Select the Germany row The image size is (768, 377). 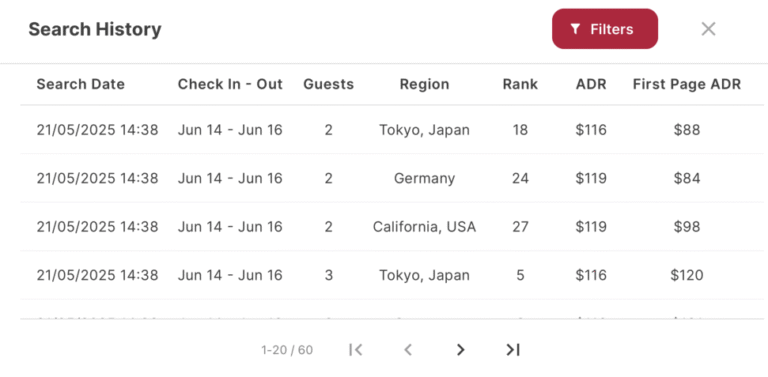point(392,178)
